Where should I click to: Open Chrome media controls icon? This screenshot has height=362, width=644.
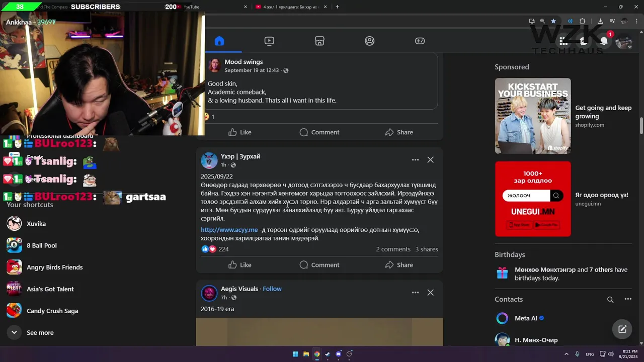click(612, 21)
